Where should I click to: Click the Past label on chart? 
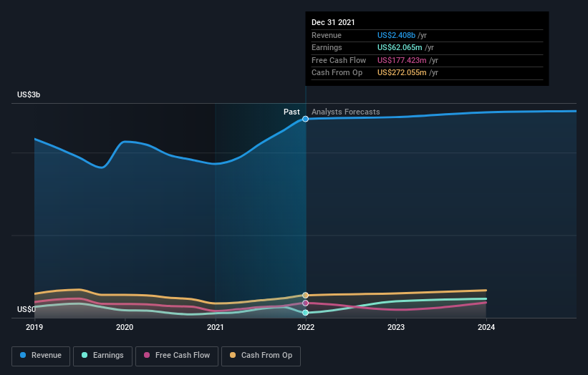point(291,112)
